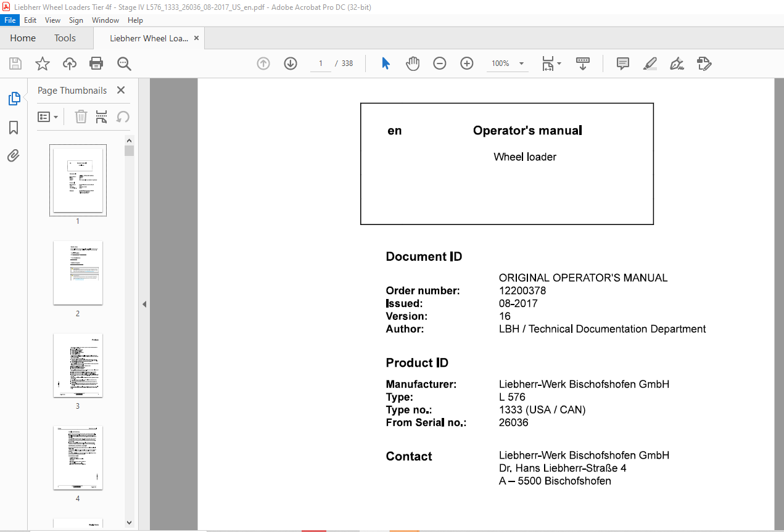This screenshot has width=784, height=532.
Task: Rotate pages icon in thumbnails panel
Action: coord(123,117)
